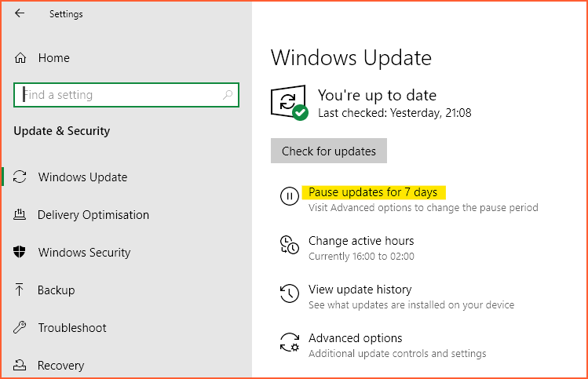Click the Backup upload arrow icon
The height and width of the screenshot is (379, 588).
click(21, 290)
